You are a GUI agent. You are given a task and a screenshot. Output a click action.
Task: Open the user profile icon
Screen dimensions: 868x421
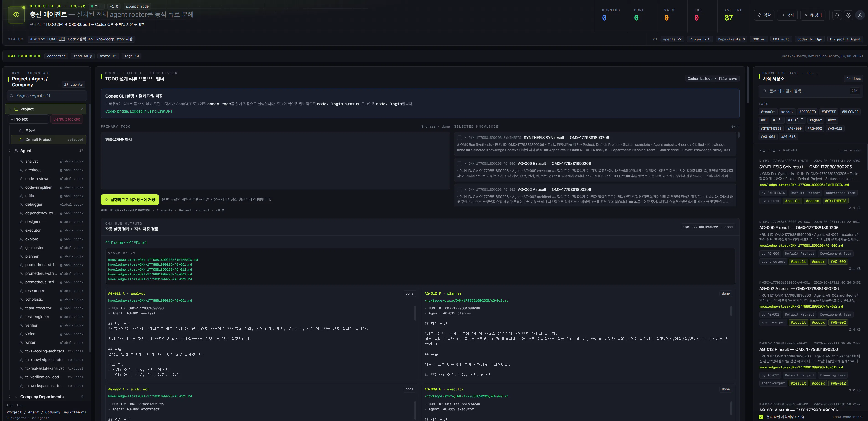(860, 15)
